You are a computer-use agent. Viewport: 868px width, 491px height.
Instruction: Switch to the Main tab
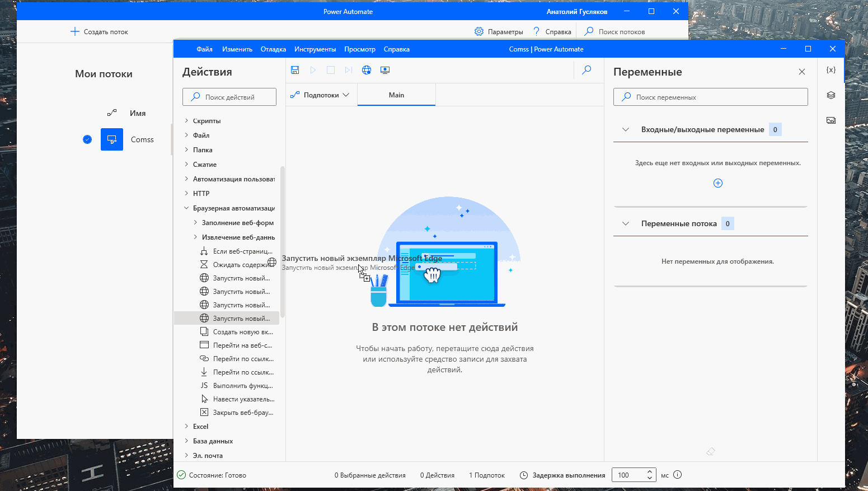click(x=396, y=95)
